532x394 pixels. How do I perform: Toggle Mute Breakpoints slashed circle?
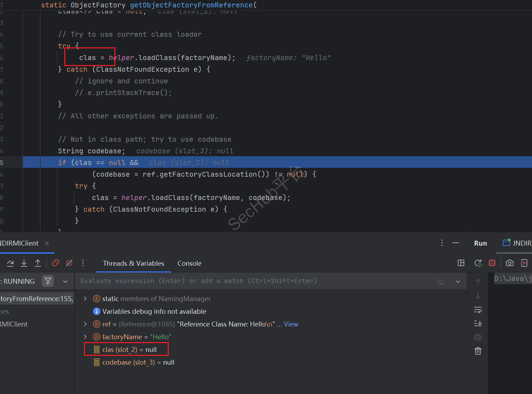point(69,263)
